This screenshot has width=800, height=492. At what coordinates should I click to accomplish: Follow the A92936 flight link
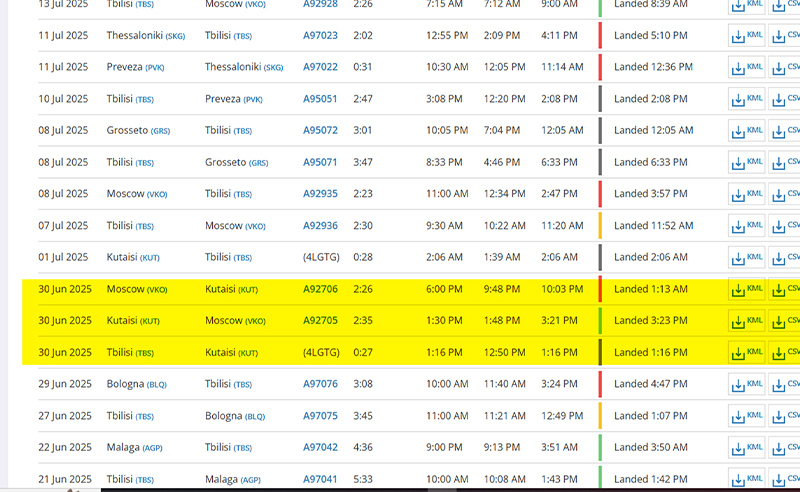[320, 226]
